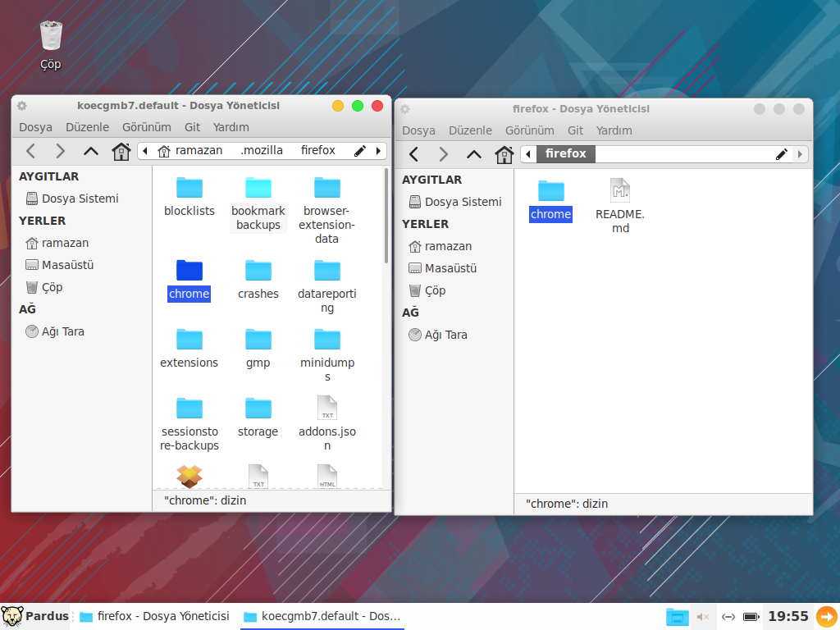This screenshot has width=840, height=630.
Task: Open Git menu in firefox window
Action: (x=575, y=130)
